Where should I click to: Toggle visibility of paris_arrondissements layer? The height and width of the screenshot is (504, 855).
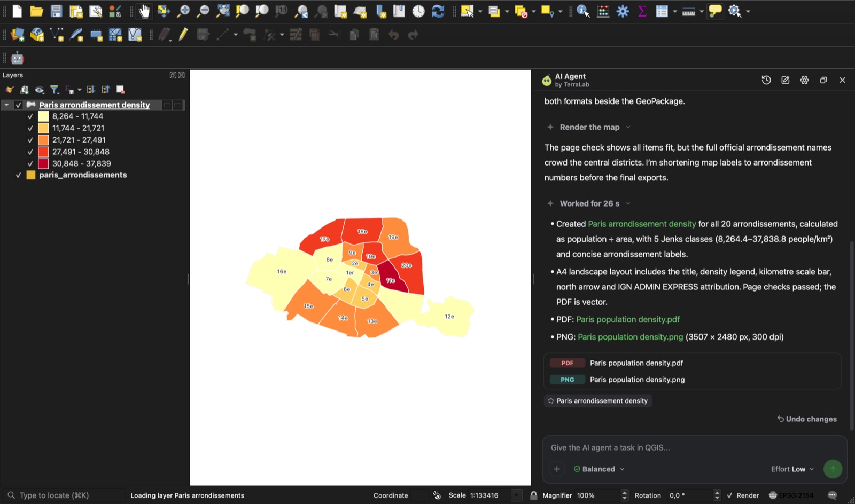(18, 175)
